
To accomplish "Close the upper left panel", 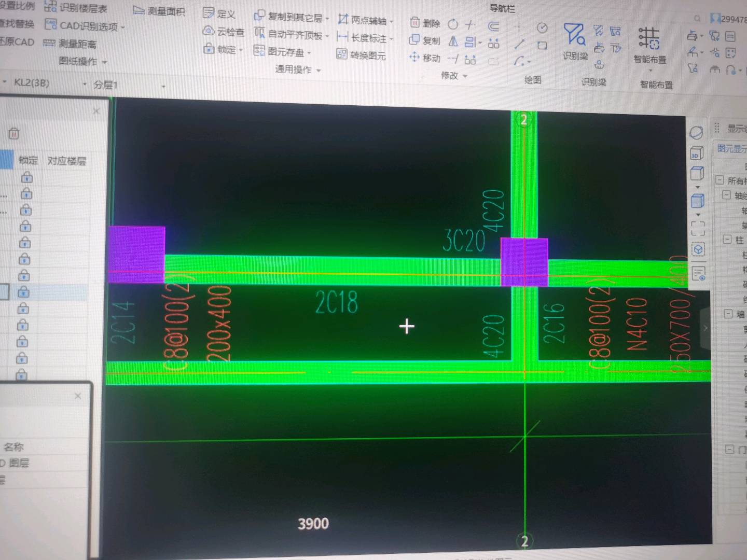I will tap(96, 110).
